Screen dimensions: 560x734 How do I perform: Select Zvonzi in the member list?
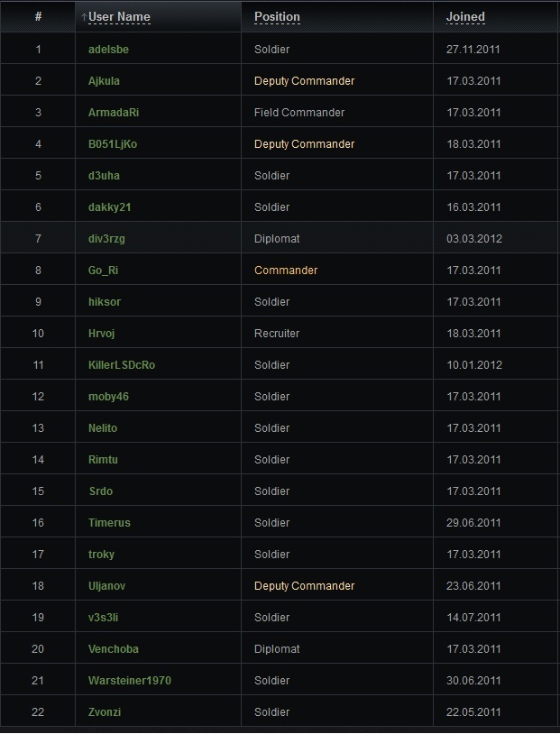pos(105,712)
